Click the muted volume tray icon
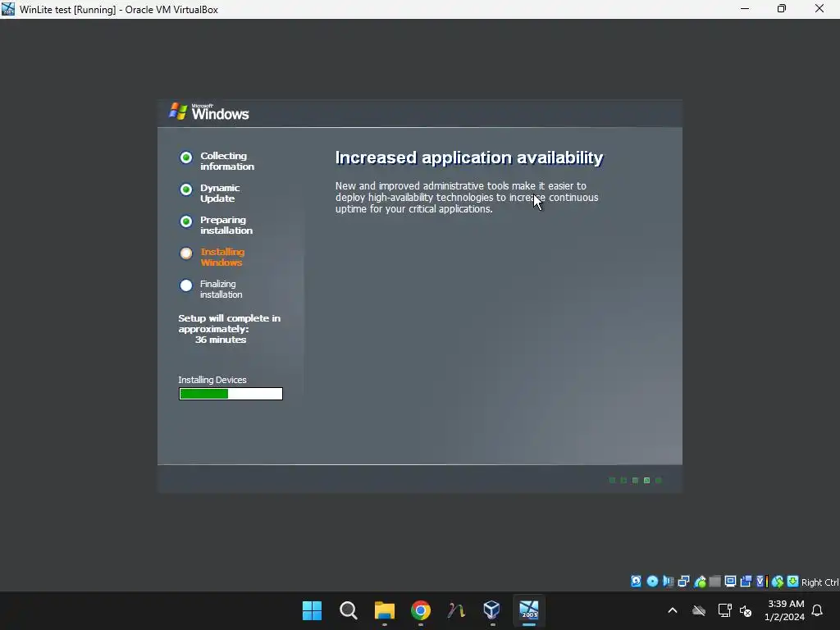Screen dimensions: 840x630 pyautogui.click(x=745, y=610)
